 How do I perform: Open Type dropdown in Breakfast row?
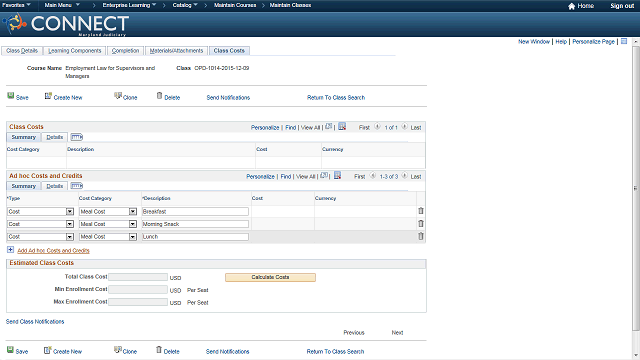70,211
